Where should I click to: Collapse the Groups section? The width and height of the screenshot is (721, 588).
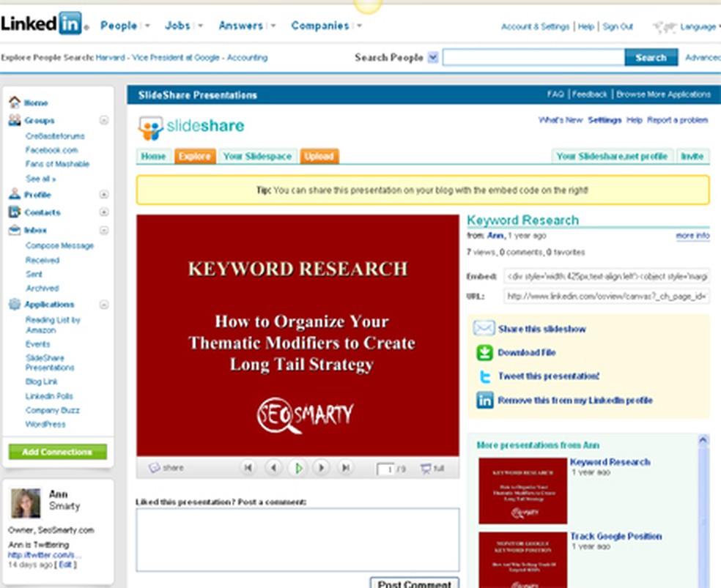pos(104,120)
